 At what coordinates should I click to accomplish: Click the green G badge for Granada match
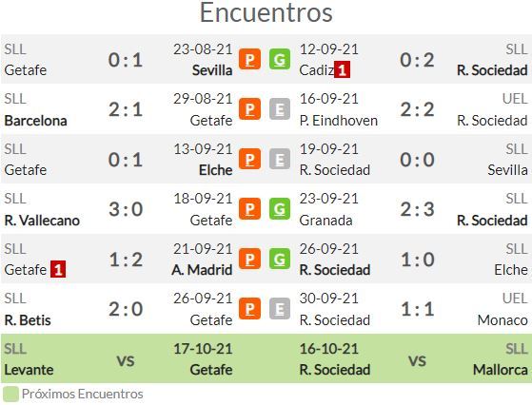coord(280,209)
